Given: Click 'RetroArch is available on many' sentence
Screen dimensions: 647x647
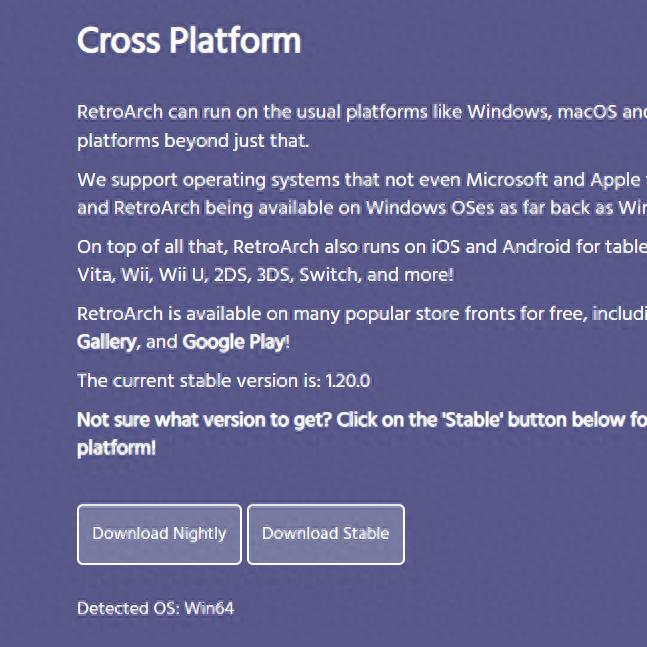Looking at the screenshot, I should (200, 314).
